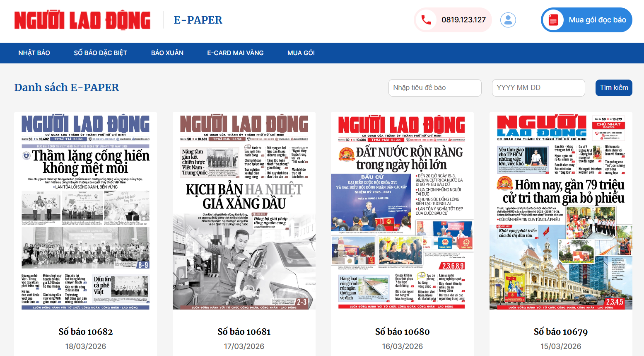Open the BÁO XUÂN section

[167, 53]
